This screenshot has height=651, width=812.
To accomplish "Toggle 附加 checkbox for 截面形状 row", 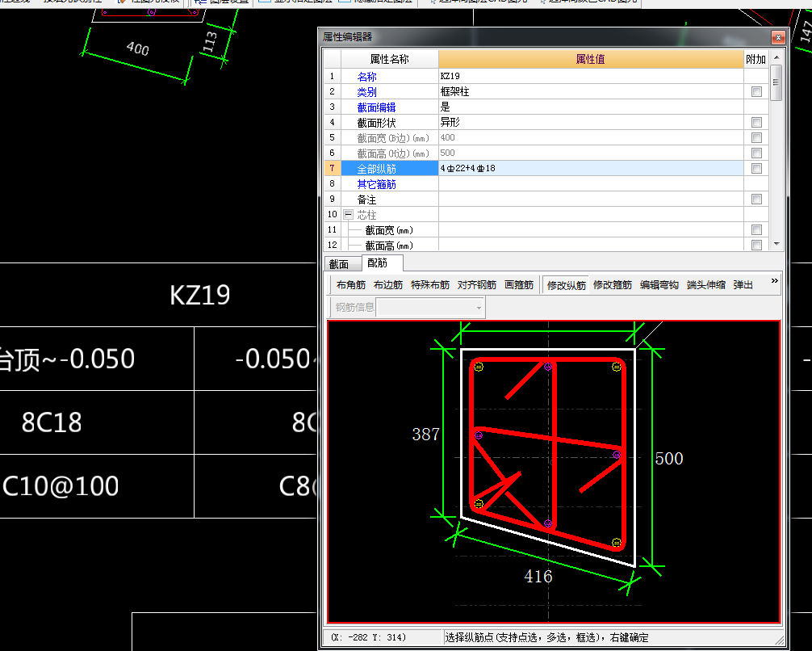I will point(756,122).
